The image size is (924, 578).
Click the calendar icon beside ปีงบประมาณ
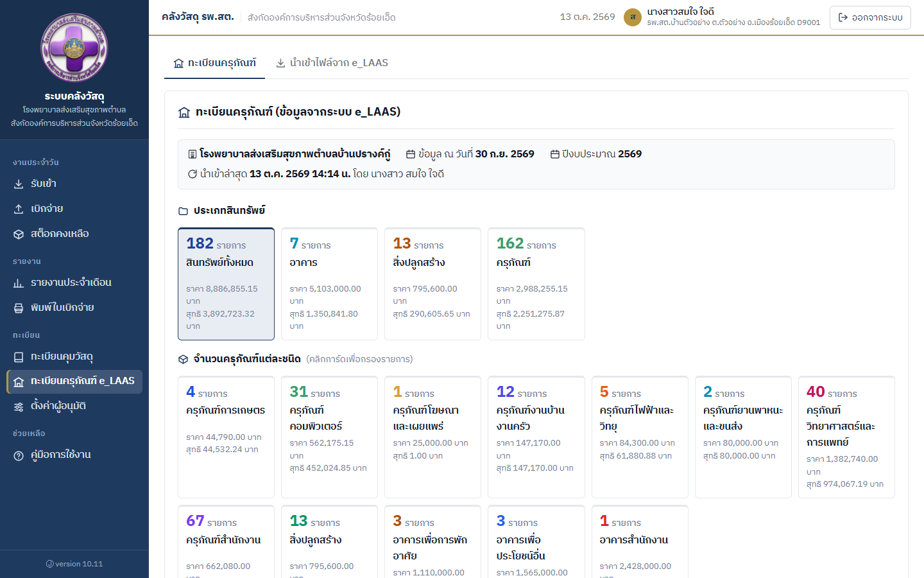(555, 154)
